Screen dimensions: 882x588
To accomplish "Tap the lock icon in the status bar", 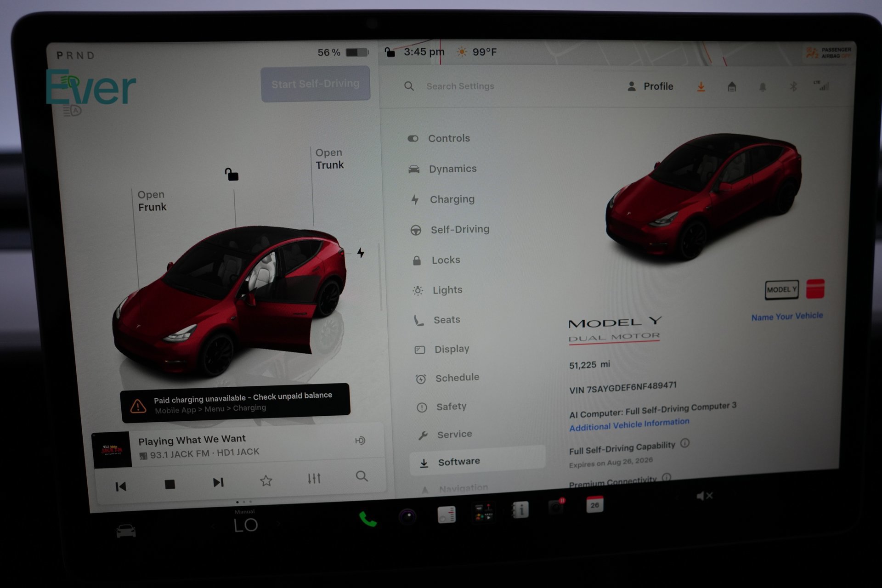I will coord(390,52).
